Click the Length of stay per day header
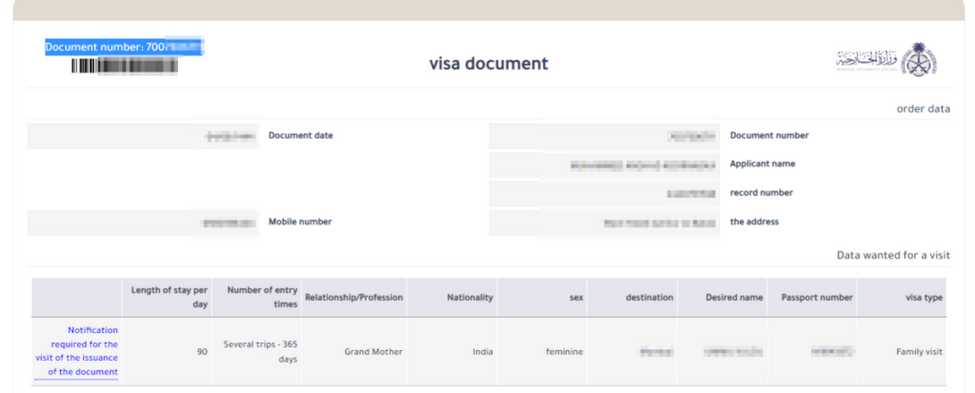 (x=167, y=297)
